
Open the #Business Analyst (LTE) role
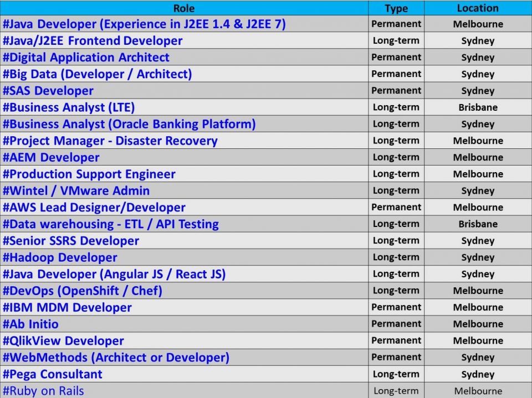click(69, 107)
